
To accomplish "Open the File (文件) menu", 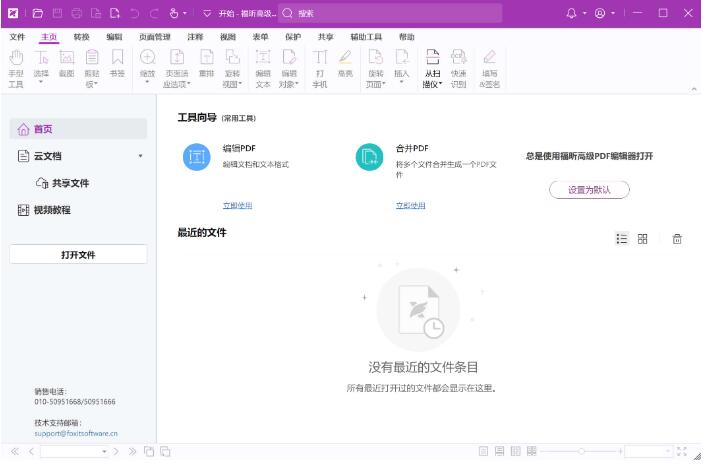I will pos(17,37).
